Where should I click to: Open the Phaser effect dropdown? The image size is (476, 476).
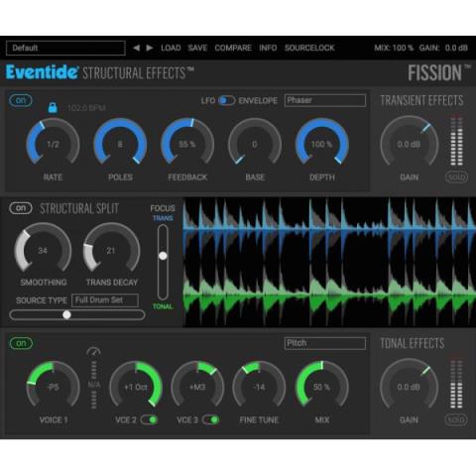(x=325, y=100)
